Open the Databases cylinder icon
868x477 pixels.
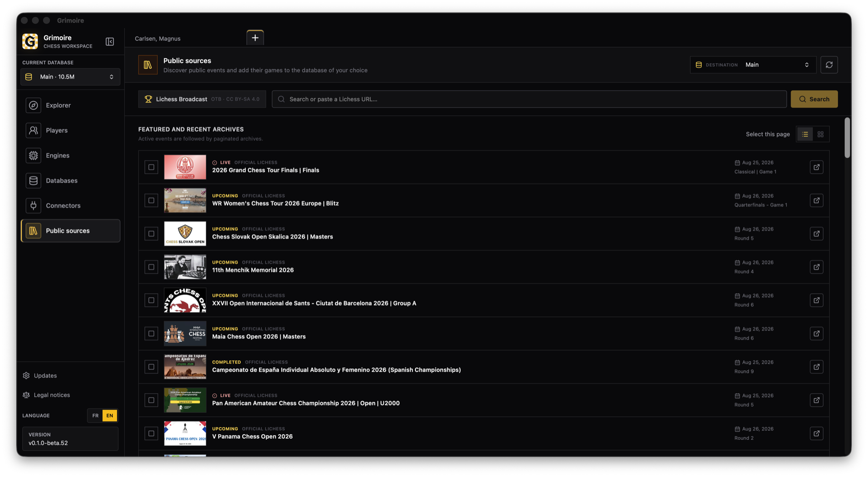tap(33, 181)
